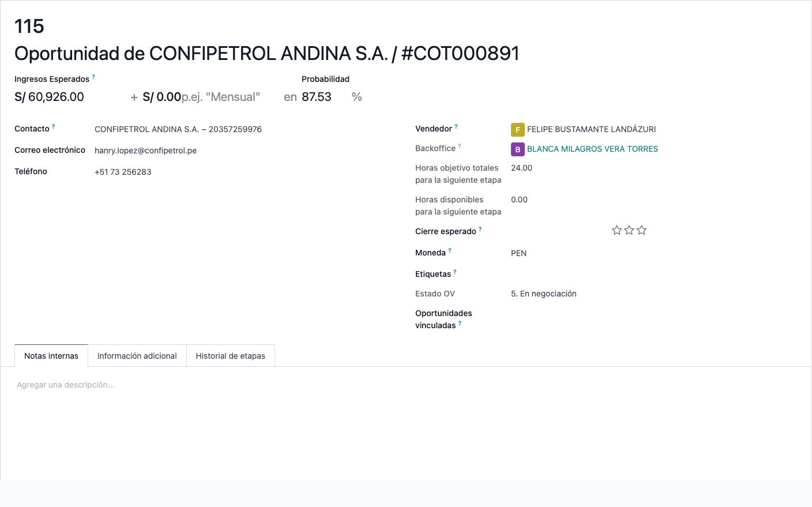Set priority to first star
812x507 pixels.
616,230
